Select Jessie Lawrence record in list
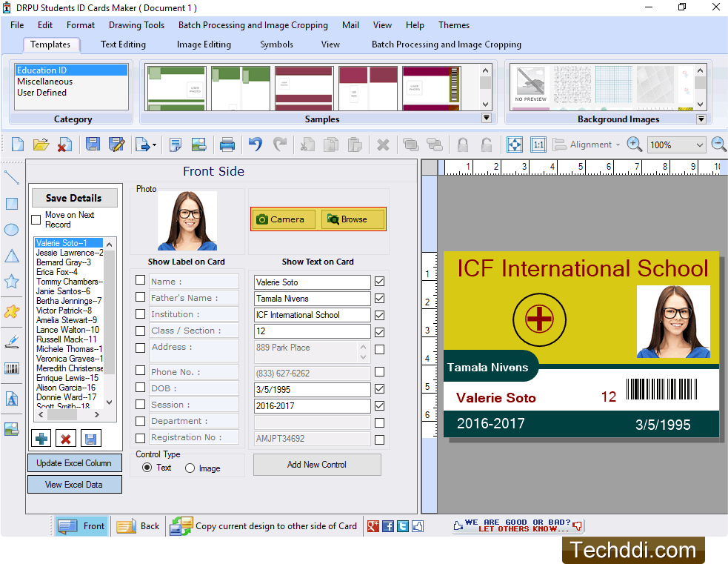The width and height of the screenshot is (728, 564). point(69,253)
